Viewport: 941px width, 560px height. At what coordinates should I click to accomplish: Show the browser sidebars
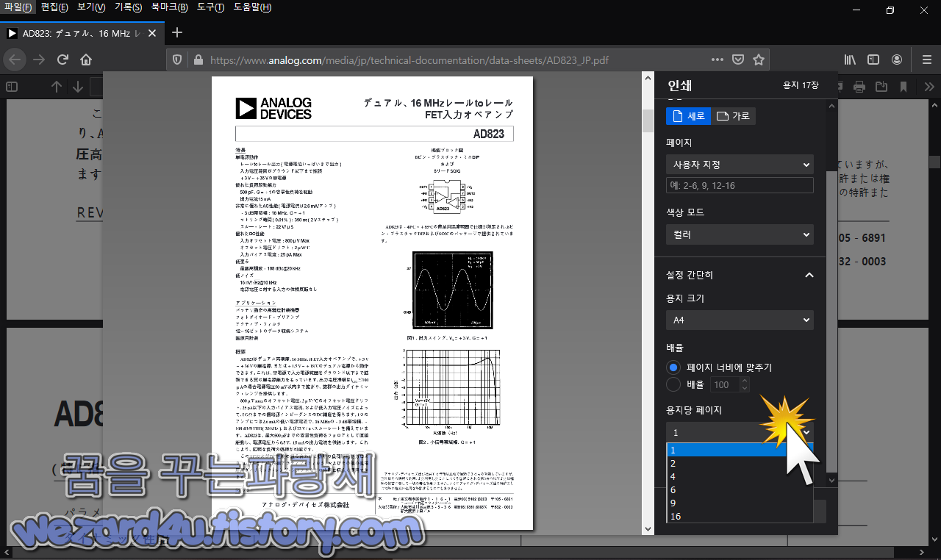click(873, 60)
